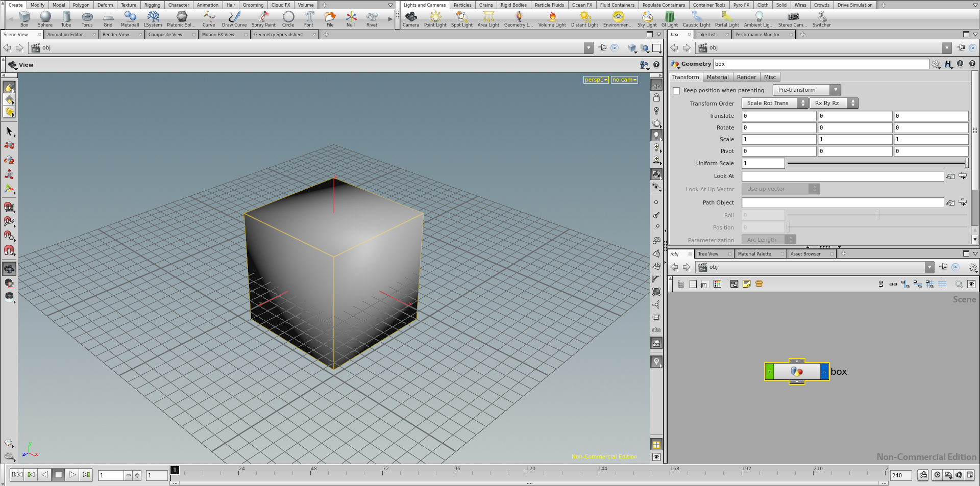The image size is (980, 486).
Task: Expand the scene view path dropdown
Action: pos(589,48)
